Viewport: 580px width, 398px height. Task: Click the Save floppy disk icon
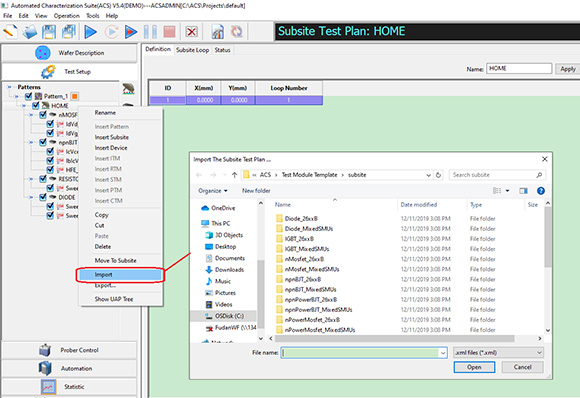tap(49, 32)
